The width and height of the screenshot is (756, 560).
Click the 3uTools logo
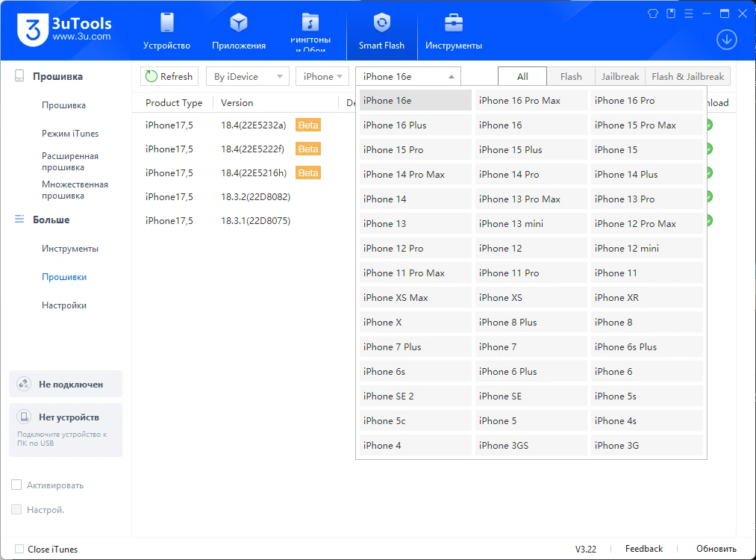click(x=64, y=29)
